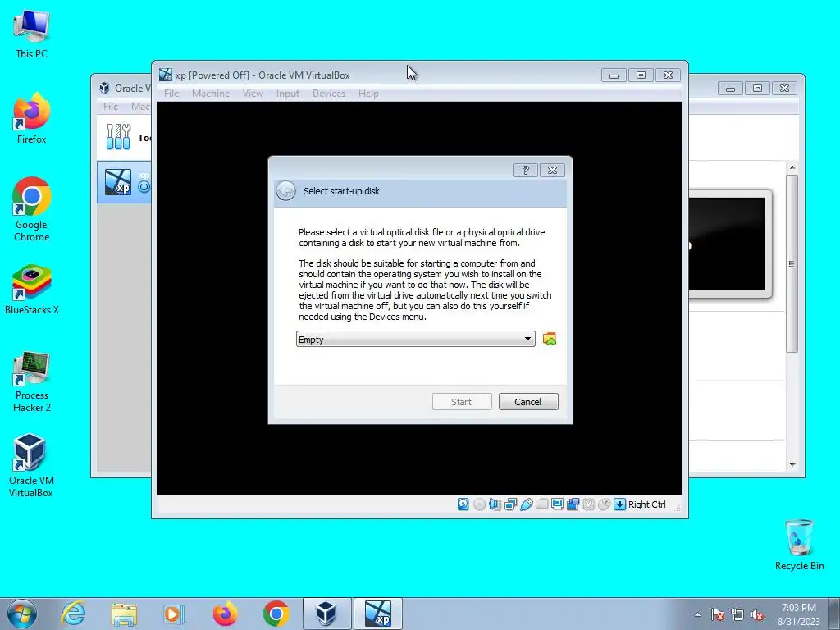
Task: Click the muted volume tray icon
Action: click(757, 614)
